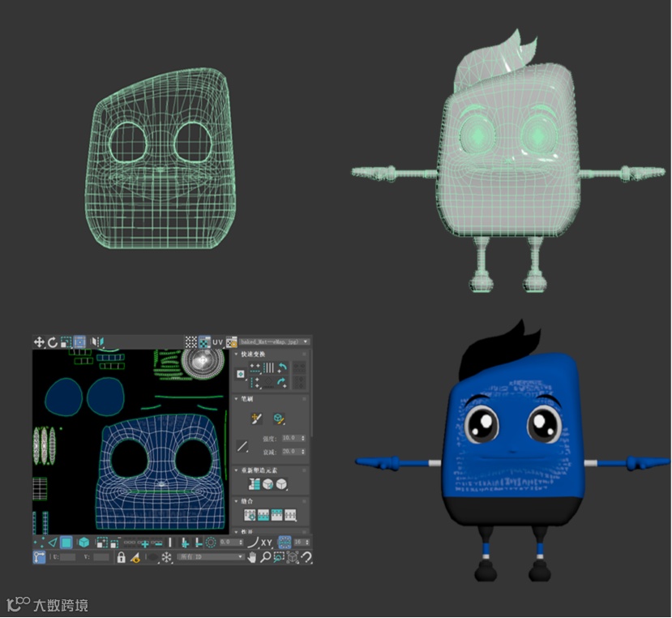This screenshot has width=672, height=618.
Task: Click the XY falloff space button
Action: 267,543
